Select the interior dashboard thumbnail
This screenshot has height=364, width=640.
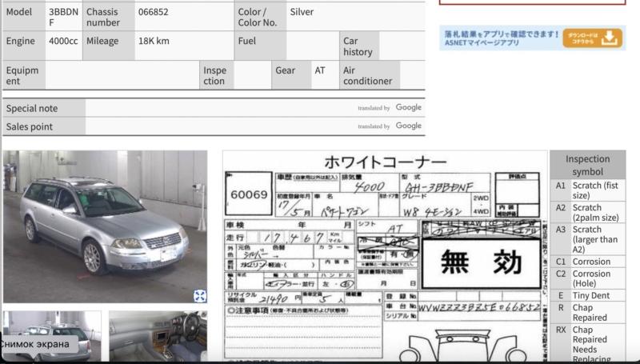pos(158,335)
